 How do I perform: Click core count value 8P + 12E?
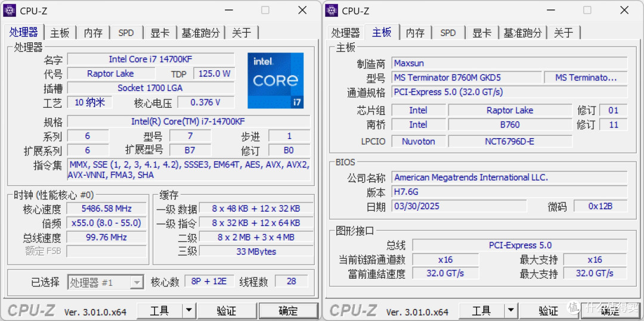click(x=209, y=281)
